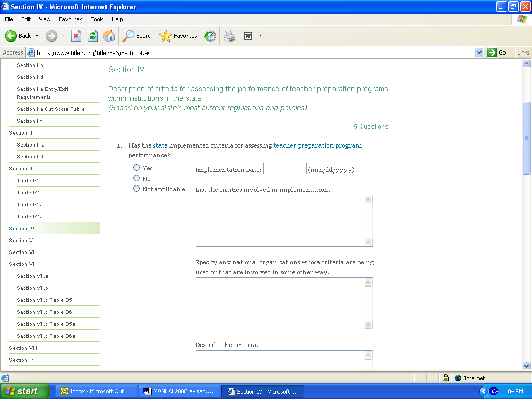Image resolution: width=532 pixels, height=399 pixels.
Task: Click the Back arrow icon
Action: 11,36
